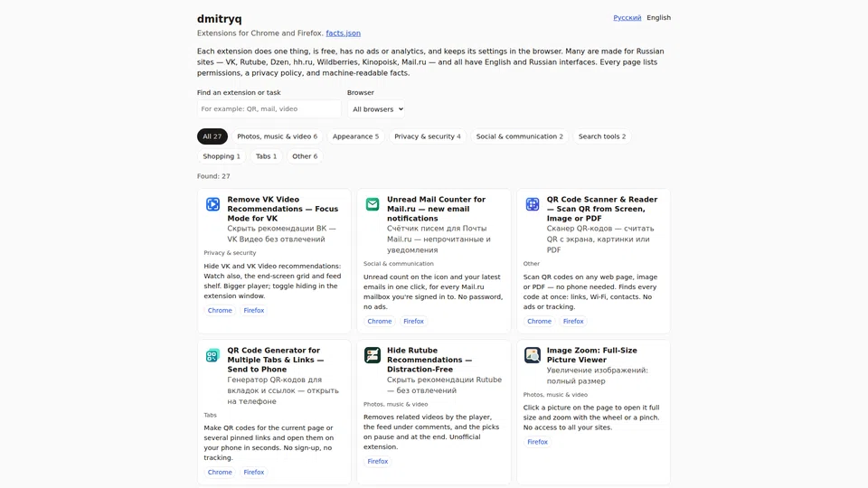The image size is (868, 488).
Task: Focus the Find an extension search field
Action: [x=269, y=109]
